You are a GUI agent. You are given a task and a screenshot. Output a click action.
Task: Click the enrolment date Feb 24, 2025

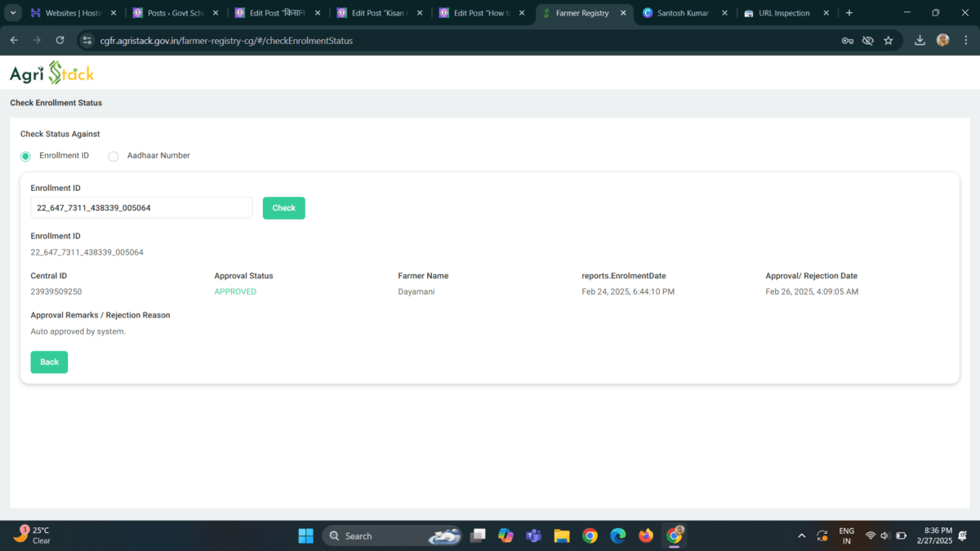(628, 291)
